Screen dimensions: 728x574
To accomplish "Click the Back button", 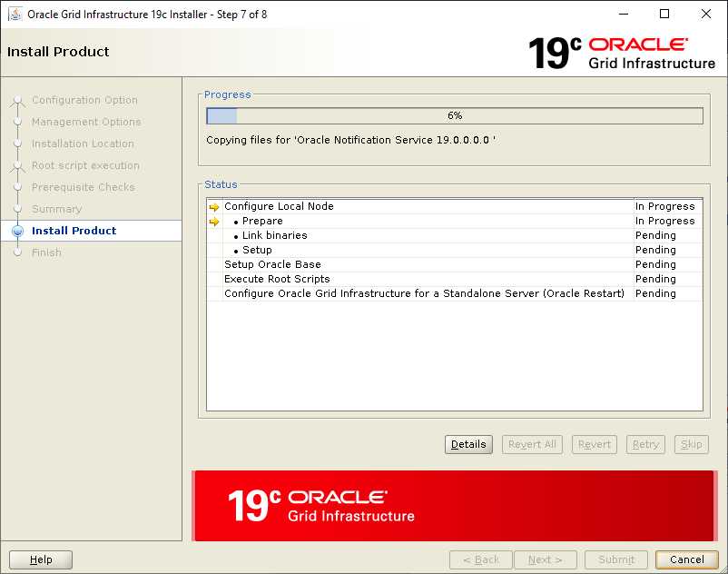I will coord(481,559).
